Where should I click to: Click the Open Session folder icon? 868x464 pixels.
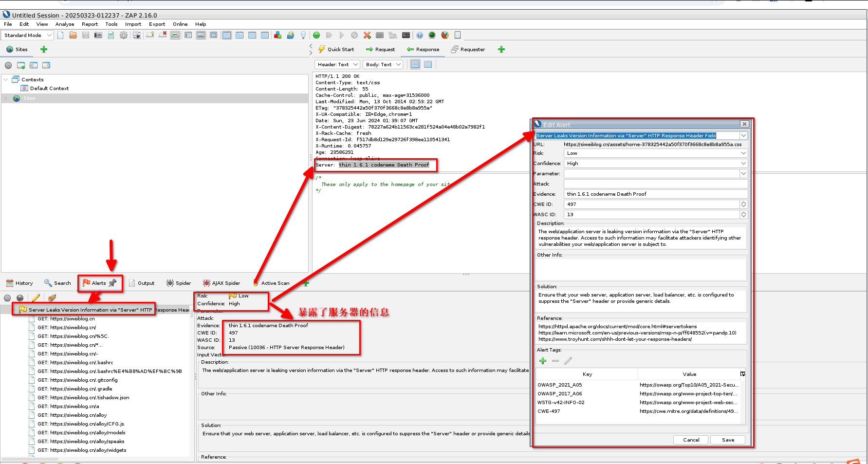[x=73, y=35]
